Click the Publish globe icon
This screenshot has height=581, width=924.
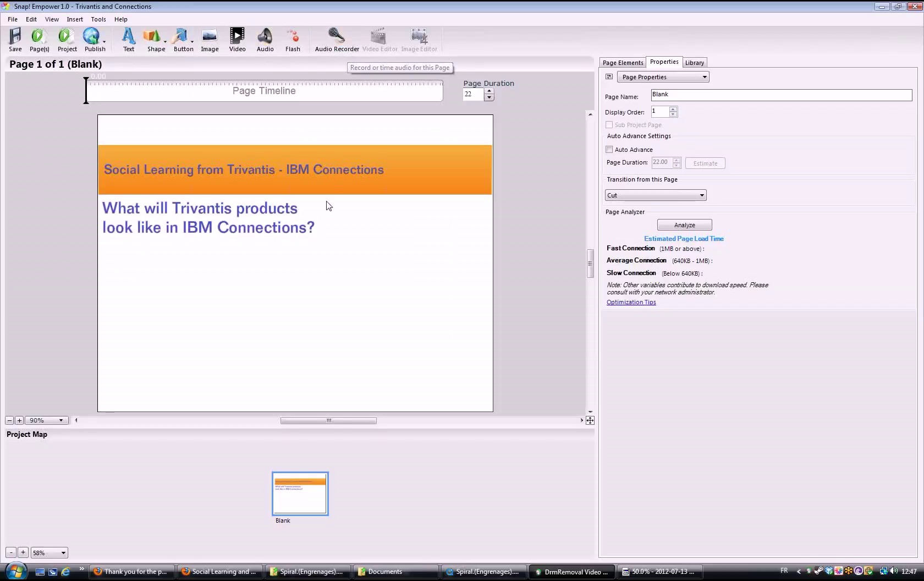pos(91,36)
